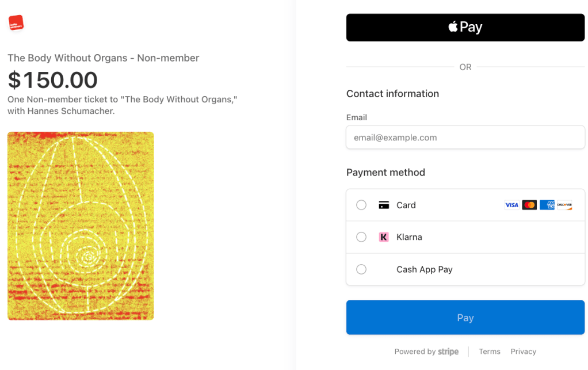Click the Visa card logo

(511, 205)
